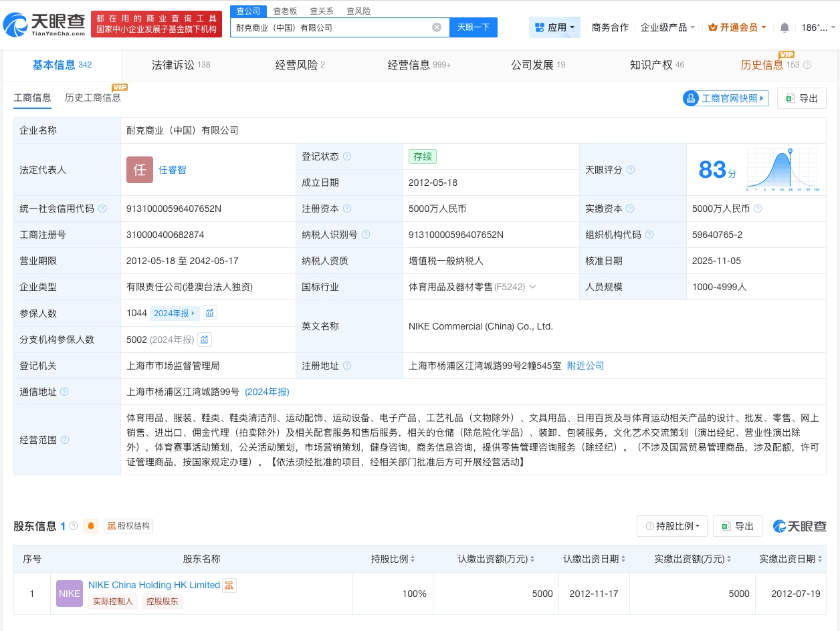This screenshot has width=840, height=631.
Task: Switch to the 查风险 search tab
Action: 358,11
